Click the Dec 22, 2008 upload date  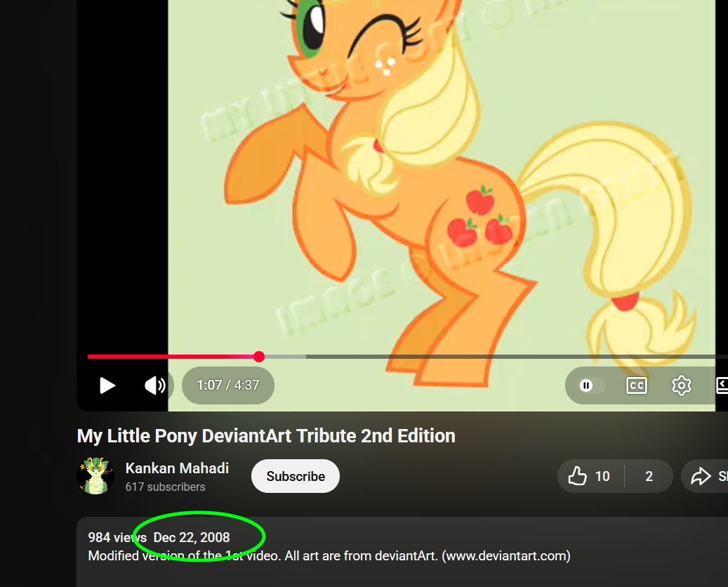point(191,537)
